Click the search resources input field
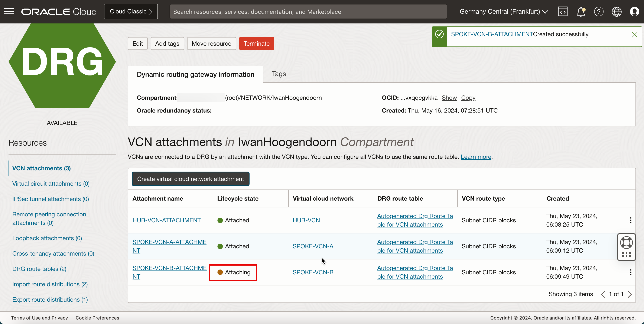The image size is (644, 324). pos(308,12)
